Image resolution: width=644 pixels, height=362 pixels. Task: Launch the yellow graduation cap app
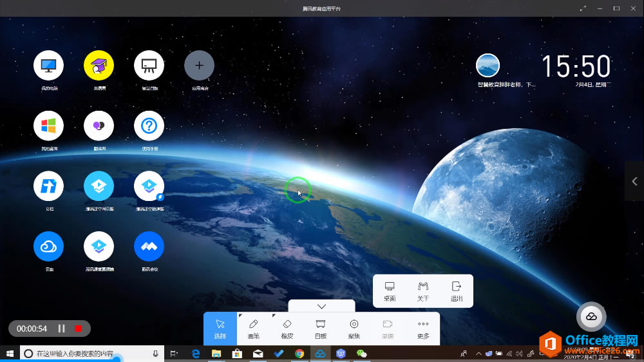(99, 66)
